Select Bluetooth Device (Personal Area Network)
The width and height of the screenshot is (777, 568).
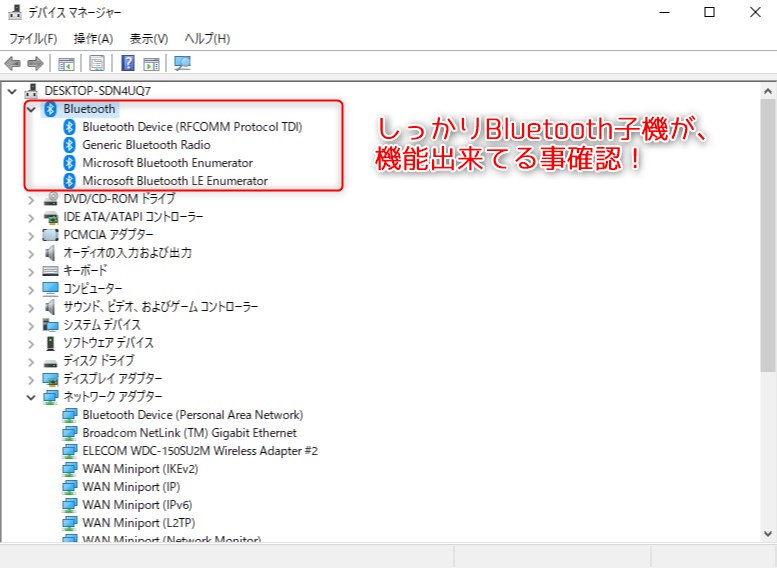(x=193, y=415)
